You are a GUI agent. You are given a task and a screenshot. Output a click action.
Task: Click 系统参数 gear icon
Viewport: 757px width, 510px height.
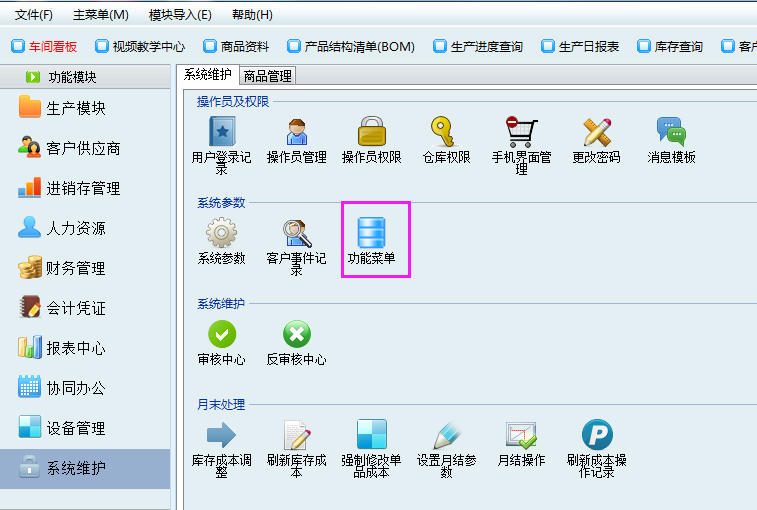pos(221,234)
